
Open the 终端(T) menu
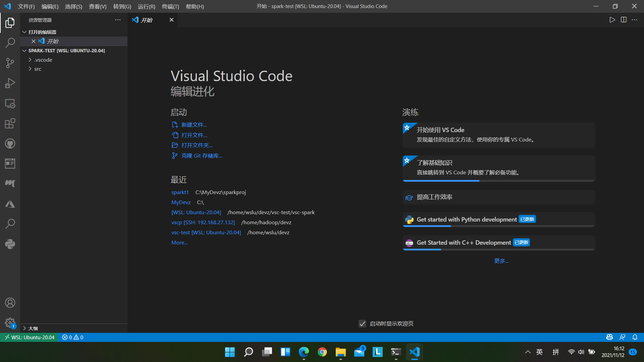(170, 6)
